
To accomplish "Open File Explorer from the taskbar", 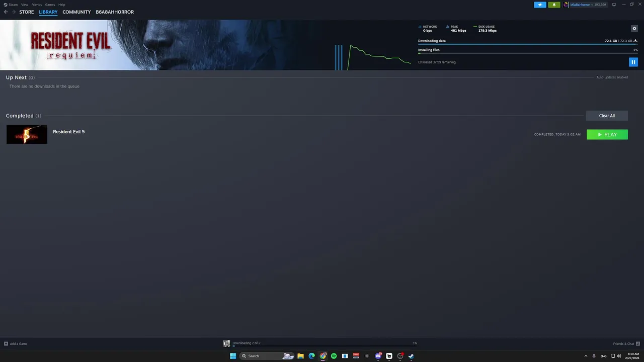I will click(x=300, y=356).
